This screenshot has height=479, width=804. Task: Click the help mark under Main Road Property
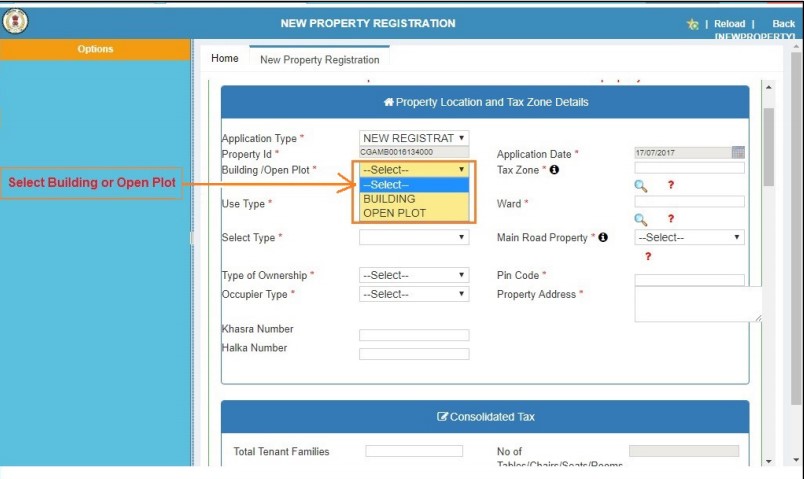coord(648,257)
